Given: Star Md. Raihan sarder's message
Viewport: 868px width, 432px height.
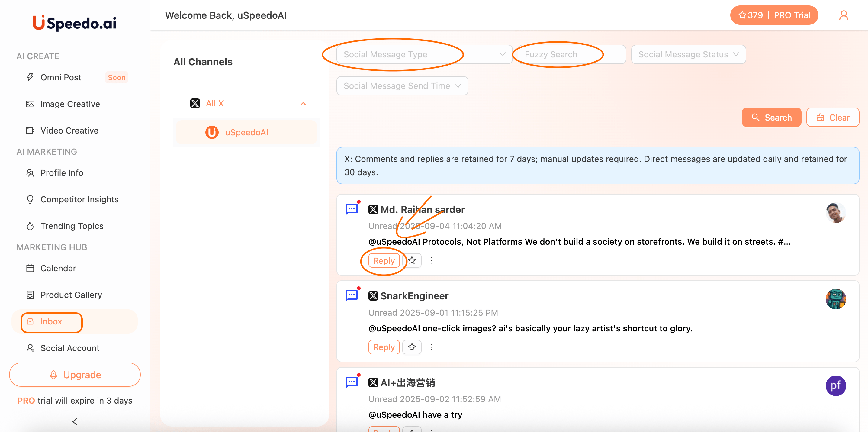Looking at the screenshot, I should (412, 260).
